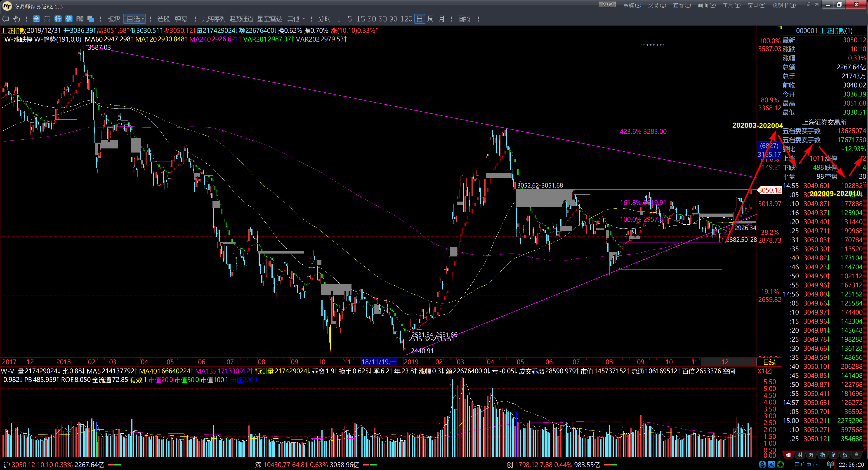Switch to the 财 tab
868x470 pixels.
pyautogui.click(x=800, y=455)
